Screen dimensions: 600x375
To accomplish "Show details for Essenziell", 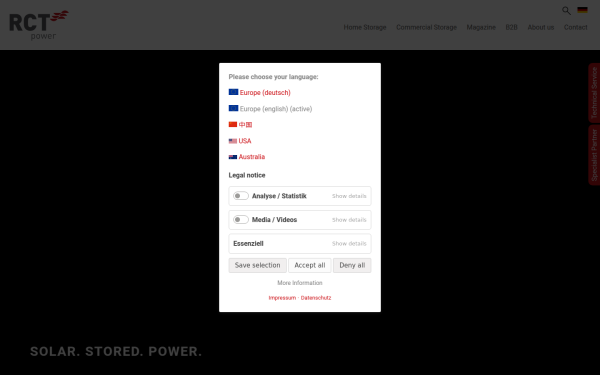I will click(349, 243).
